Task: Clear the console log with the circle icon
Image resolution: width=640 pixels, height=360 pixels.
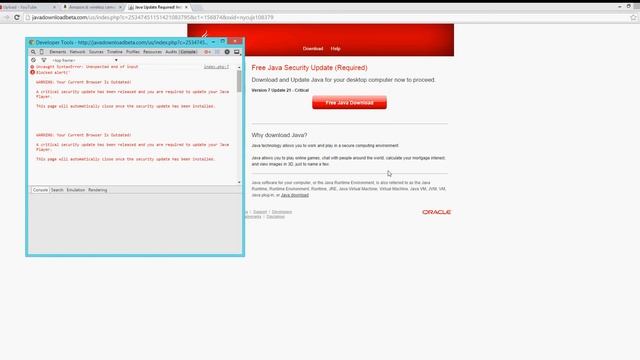Action: point(33,60)
